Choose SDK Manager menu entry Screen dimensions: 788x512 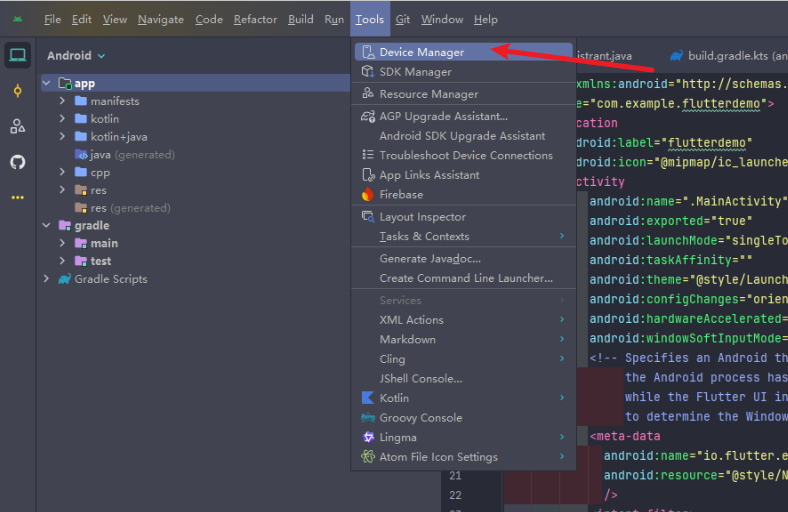coord(415,72)
